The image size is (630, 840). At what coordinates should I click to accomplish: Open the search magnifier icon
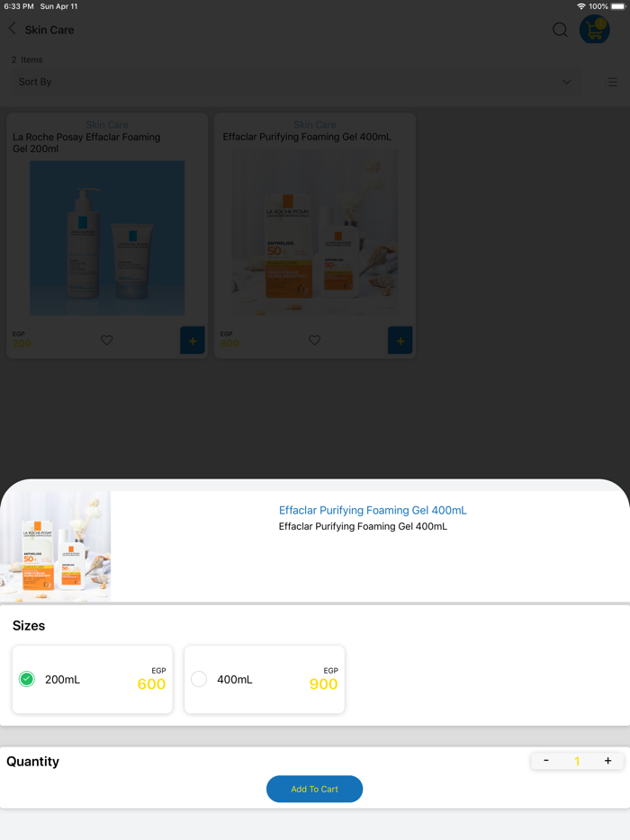(560, 30)
